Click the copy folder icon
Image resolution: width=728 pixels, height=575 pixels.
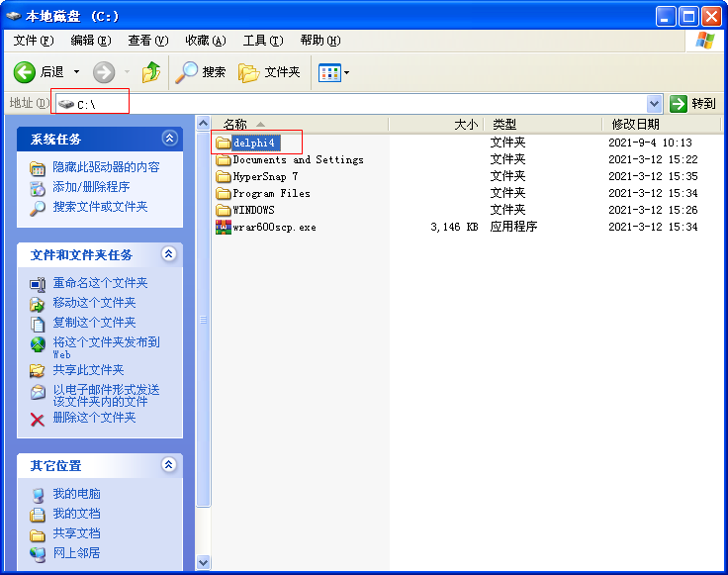tap(38, 325)
